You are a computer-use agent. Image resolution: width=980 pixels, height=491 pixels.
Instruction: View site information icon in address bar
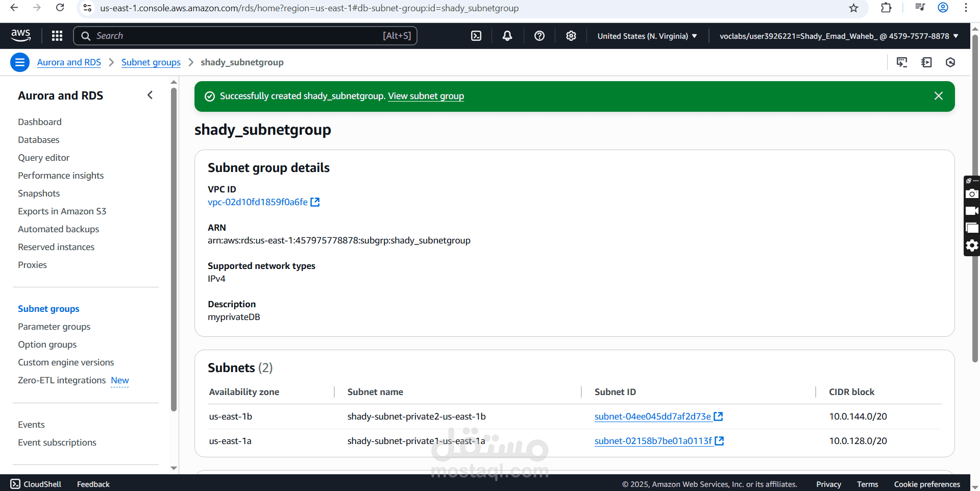[x=87, y=8]
